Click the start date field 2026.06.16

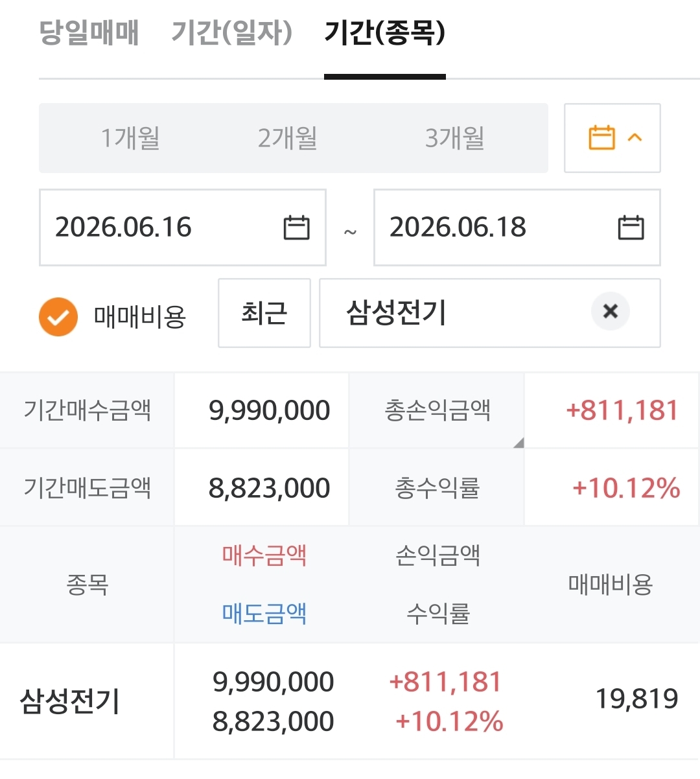tap(183, 227)
